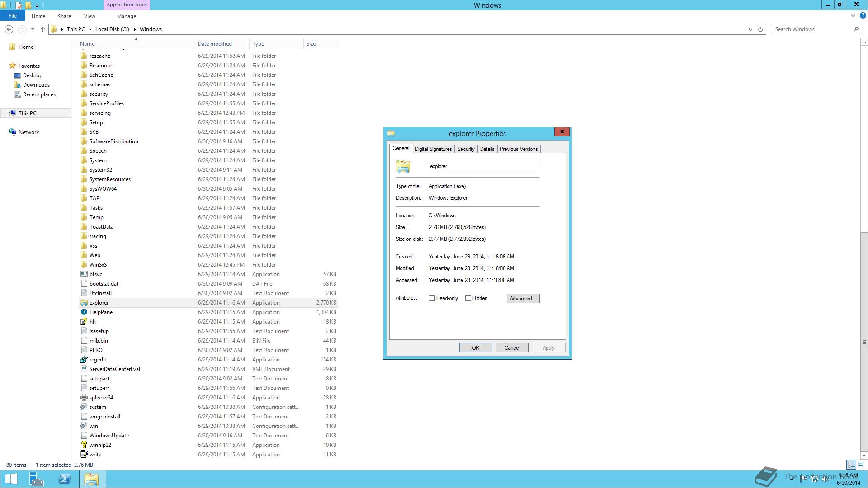Click Cancel in explorer Properties
The image size is (868, 488).
click(512, 348)
